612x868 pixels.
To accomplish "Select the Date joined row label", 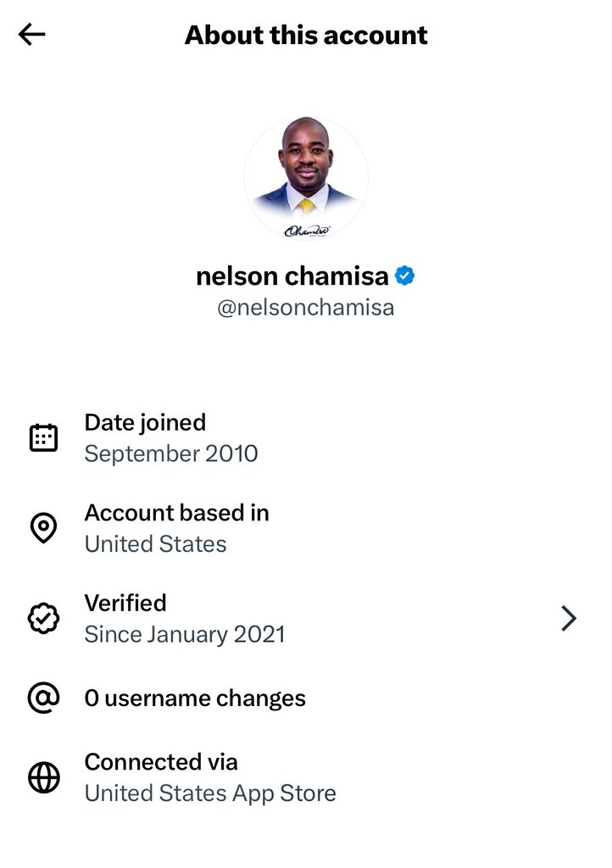I will tap(145, 422).
